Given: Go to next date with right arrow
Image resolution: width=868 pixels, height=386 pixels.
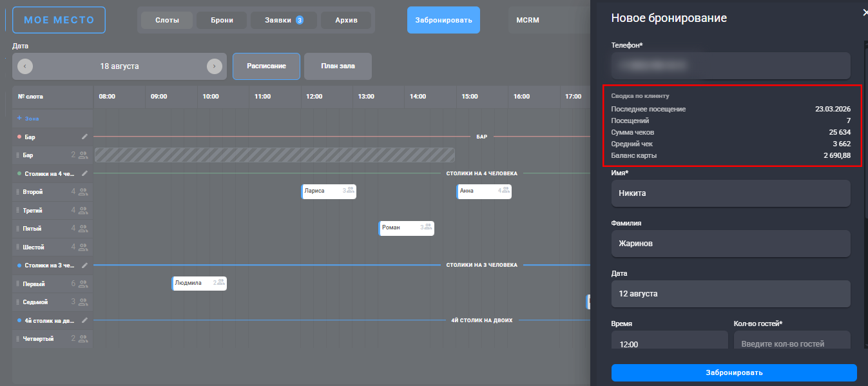Looking at the screenshot, I should click(x=215, y=66).
